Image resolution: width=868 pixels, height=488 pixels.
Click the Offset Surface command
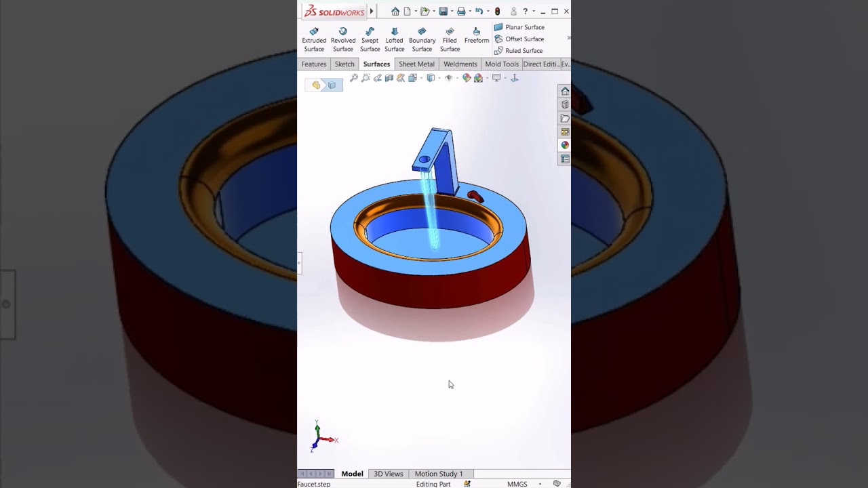coord(519,39)
